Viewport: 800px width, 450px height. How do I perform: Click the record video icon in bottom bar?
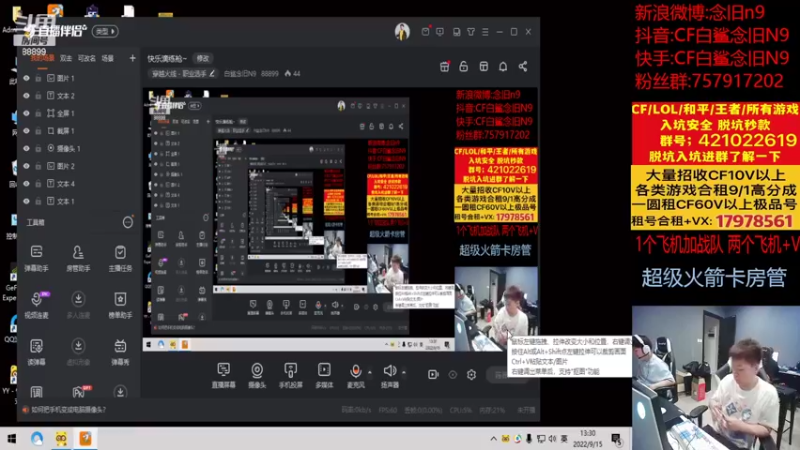tap(433, 374)
